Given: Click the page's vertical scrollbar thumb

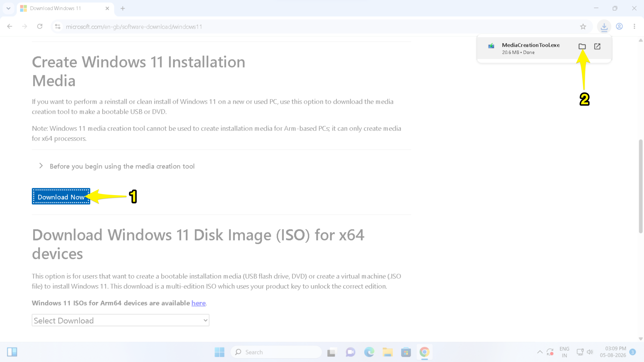Looking at the screenshot, I should click(640, 186).
